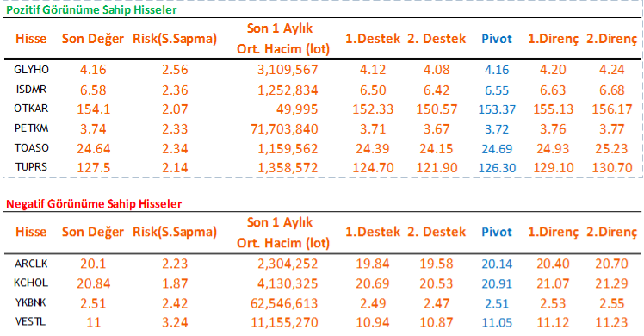Click TUPRS last value 127.5

click(93, 168)
